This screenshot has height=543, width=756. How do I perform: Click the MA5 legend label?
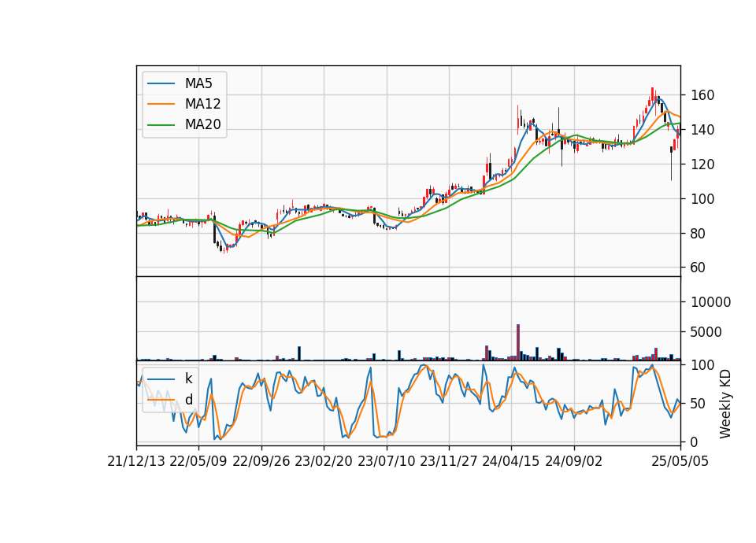pyautogui.click(x=198, y=83)
